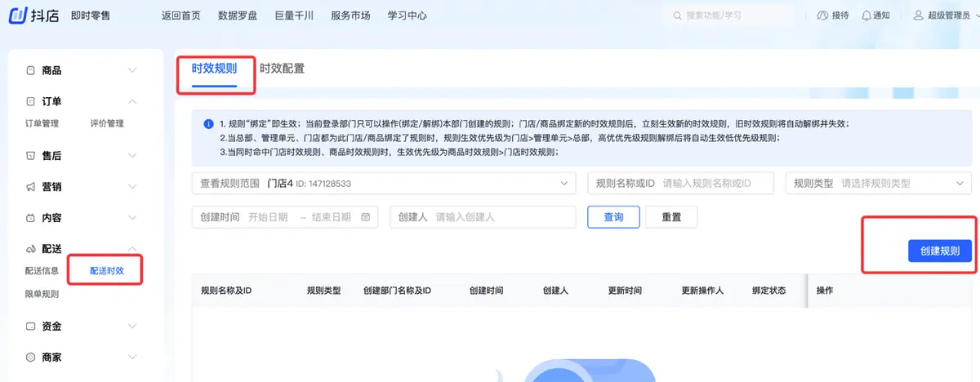This screenshot has width=980, height=382.
Task: Open 返回首页 in top navigation
Action: pos(180,16)
